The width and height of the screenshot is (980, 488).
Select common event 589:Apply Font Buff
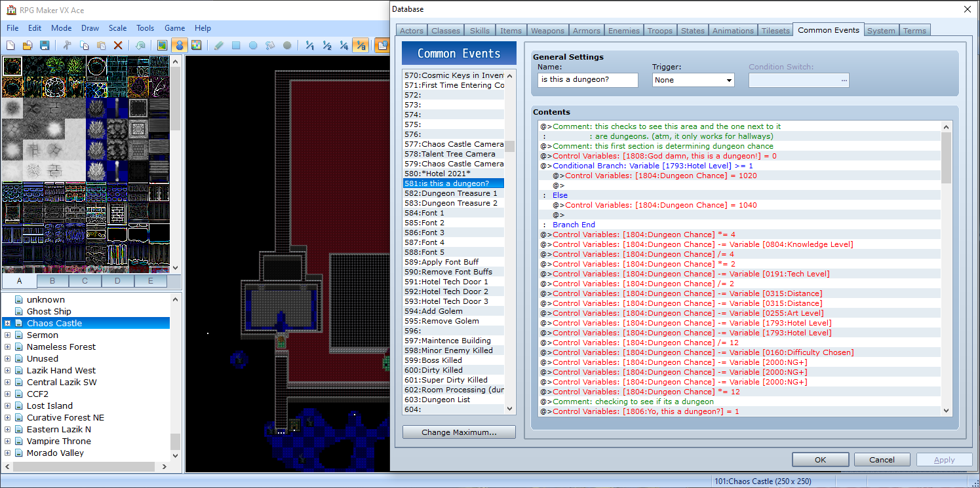454,262
